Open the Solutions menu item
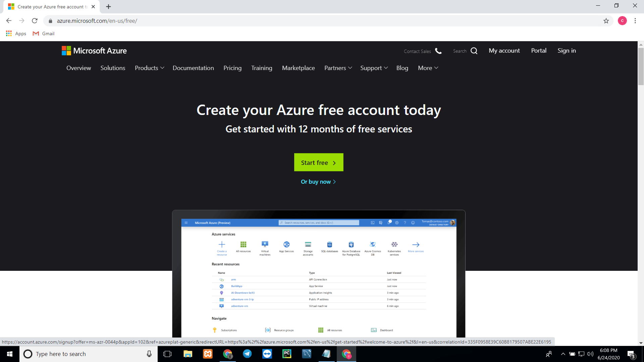This screenshot has width=644, height=362. pos(113,68)
